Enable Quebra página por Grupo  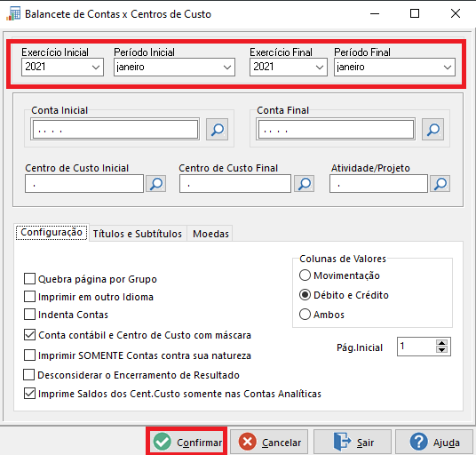pyautogui.click(x=29, y=278)
